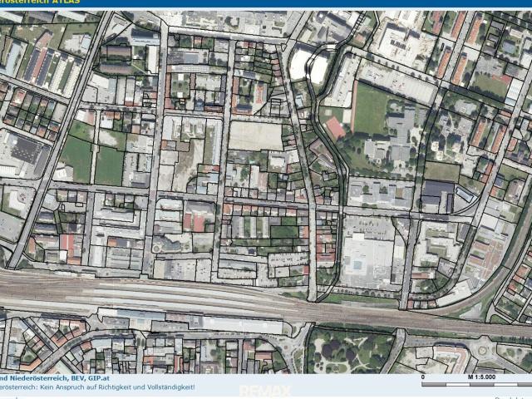Click the red sports court on the map
This screenshot has width=532, height=399.
click(335, 127)
